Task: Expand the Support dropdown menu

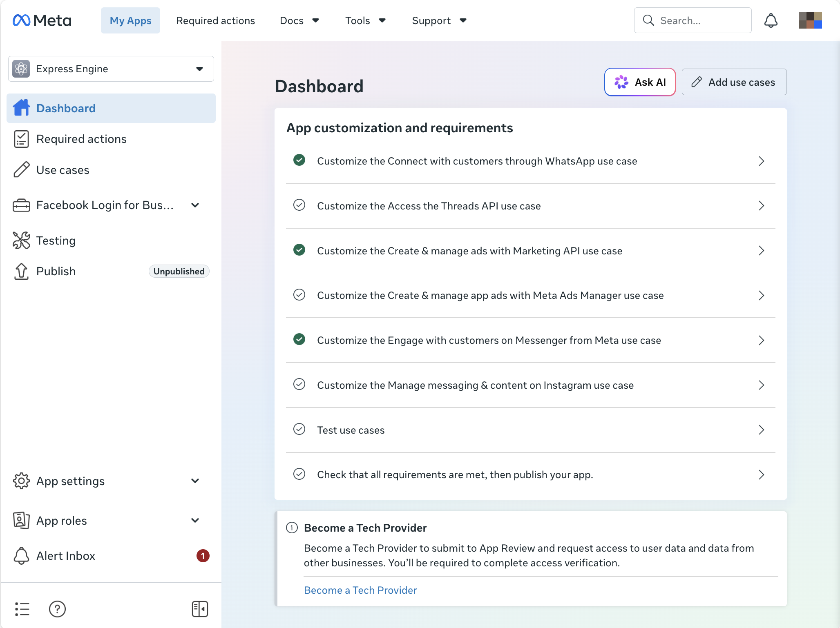Action: tap(463, 20)
